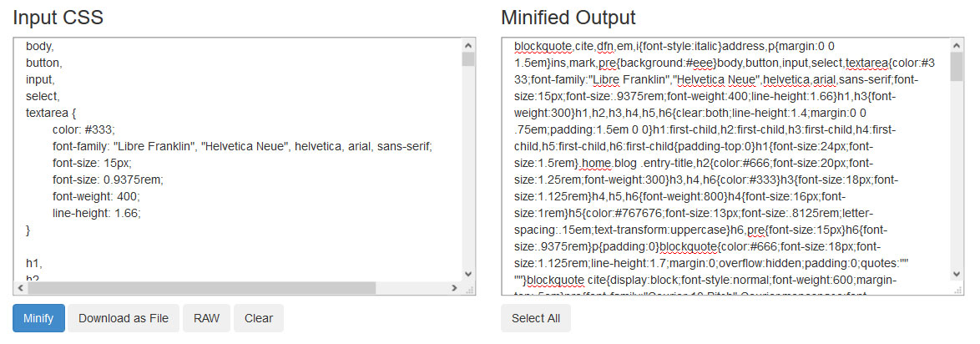Click the line-height: 1.66 line in input
The width and height of the screenshot is (980, 344).
pyautogui.click(x=97, y=213)
